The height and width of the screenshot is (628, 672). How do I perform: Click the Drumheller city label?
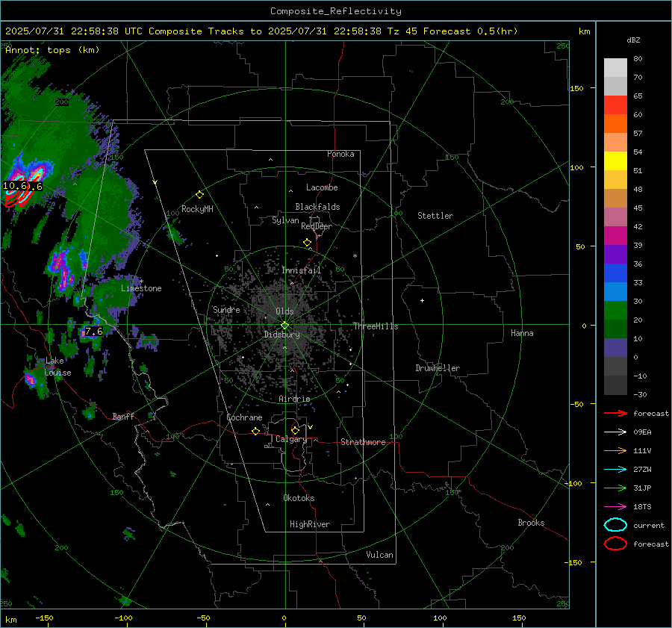[438, 368]
